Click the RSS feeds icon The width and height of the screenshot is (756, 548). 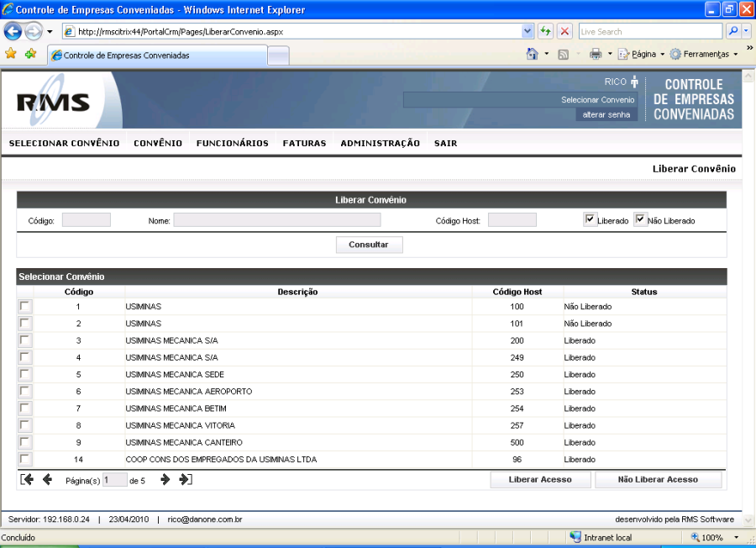point(563,55)
